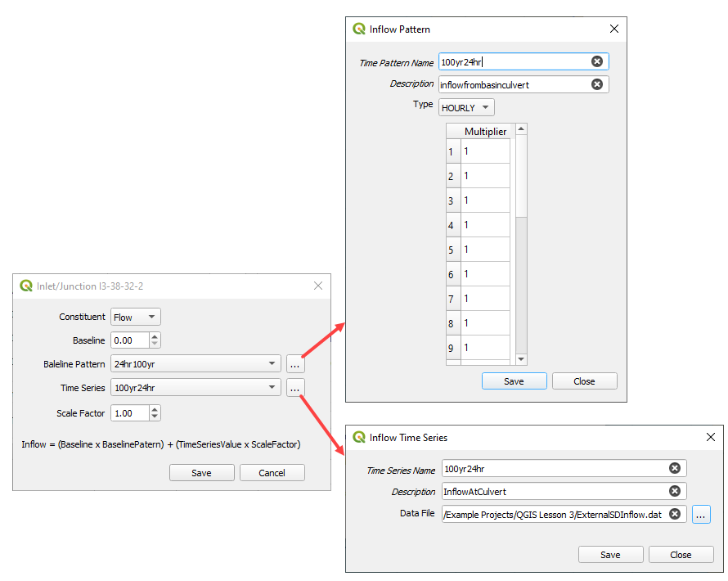The width and height of the screenshot is (728, 581).
Task: Open Baseline Pattern editor ellipsis button
Action: coord(295,364)
